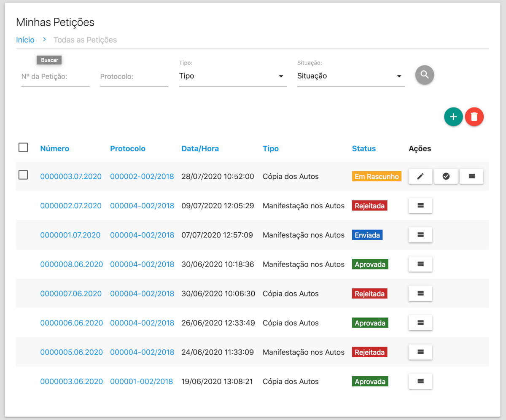Image resolution: width=506 pixels, height=420 pixels.
Task: Open details icon for petition 0000008.06.2020
Action: click(420, 264)
